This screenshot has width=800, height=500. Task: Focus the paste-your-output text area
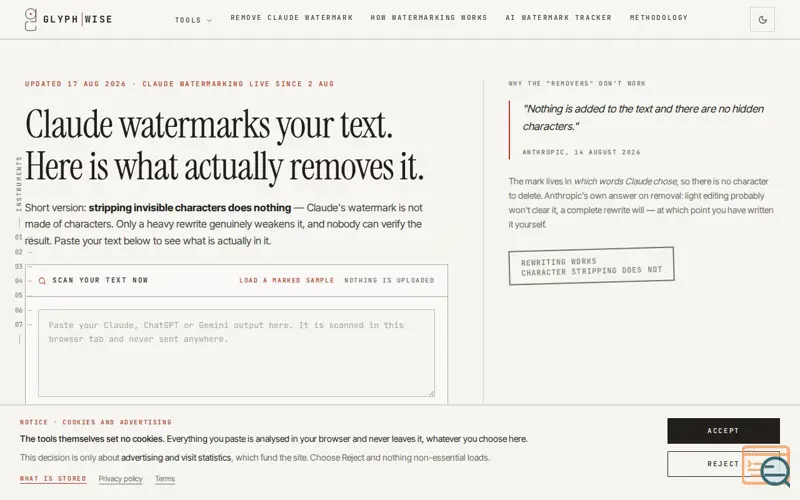click(236, 353)
